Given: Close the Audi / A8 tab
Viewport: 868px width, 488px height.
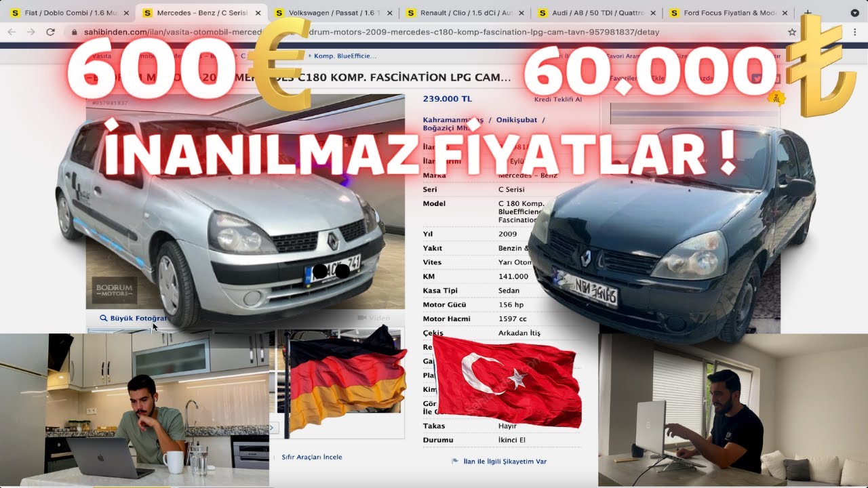Looking at the screenshot, I should [654, 13].
